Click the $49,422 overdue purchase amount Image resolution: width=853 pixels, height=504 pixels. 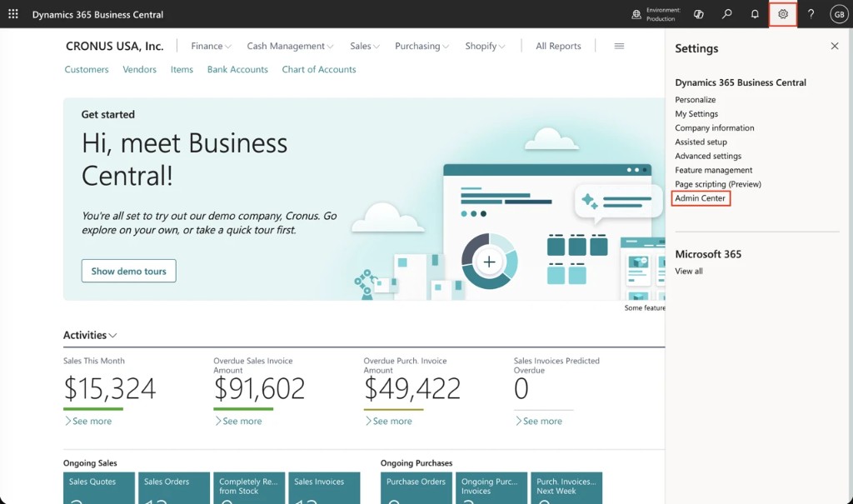412,388
